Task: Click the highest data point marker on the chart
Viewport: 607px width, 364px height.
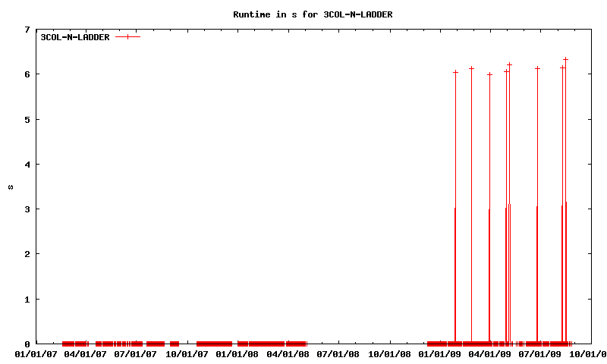Action: (x=565, y=59)
